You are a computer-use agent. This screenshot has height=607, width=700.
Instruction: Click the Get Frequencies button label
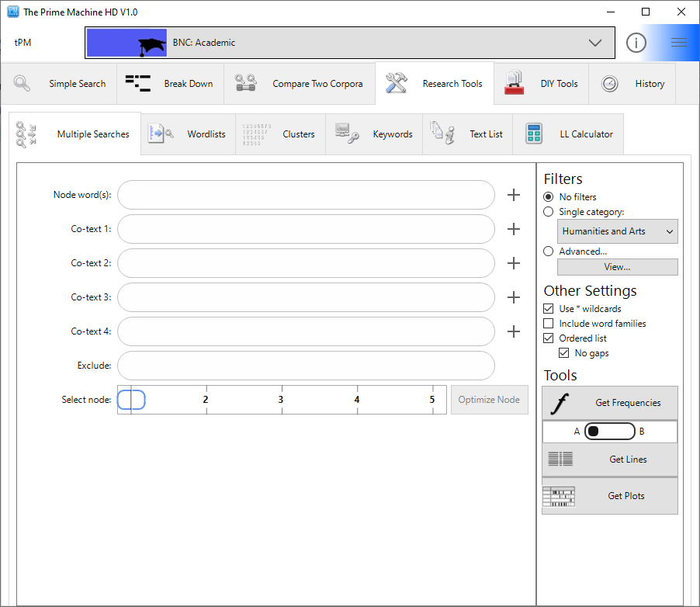(x=628, y=403)
